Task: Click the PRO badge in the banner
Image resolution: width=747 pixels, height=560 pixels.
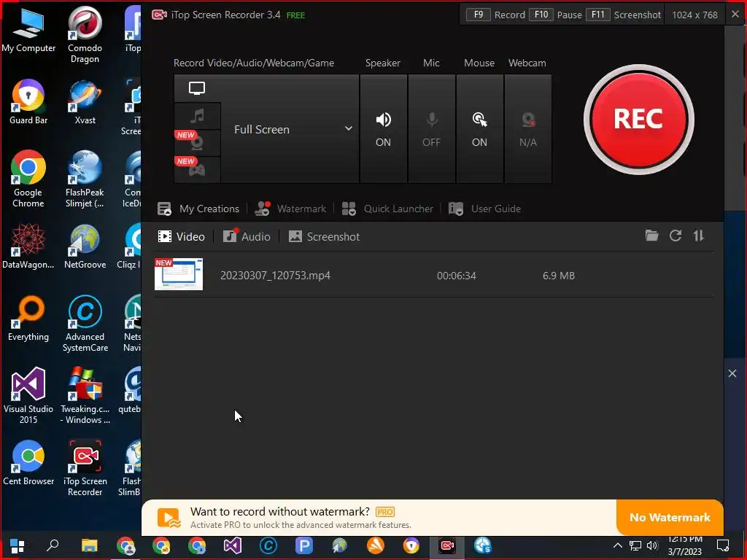Action: tap(385, 512)
